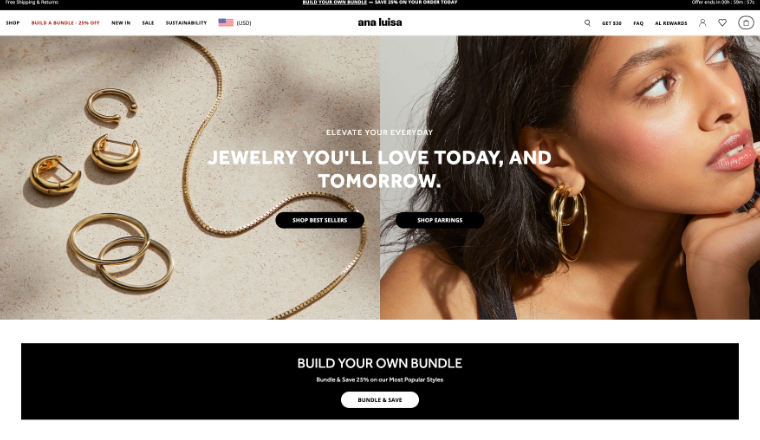Click Shop Best Sellers button
The width and height of the screenshot is (760, 440).
pyautogui.click(x=320, y=220)
